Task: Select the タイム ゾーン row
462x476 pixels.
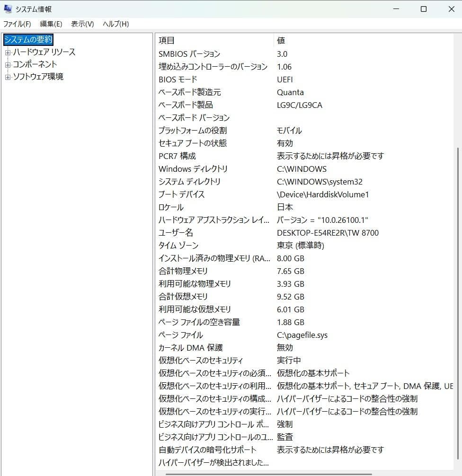Action: pos(213,245)
